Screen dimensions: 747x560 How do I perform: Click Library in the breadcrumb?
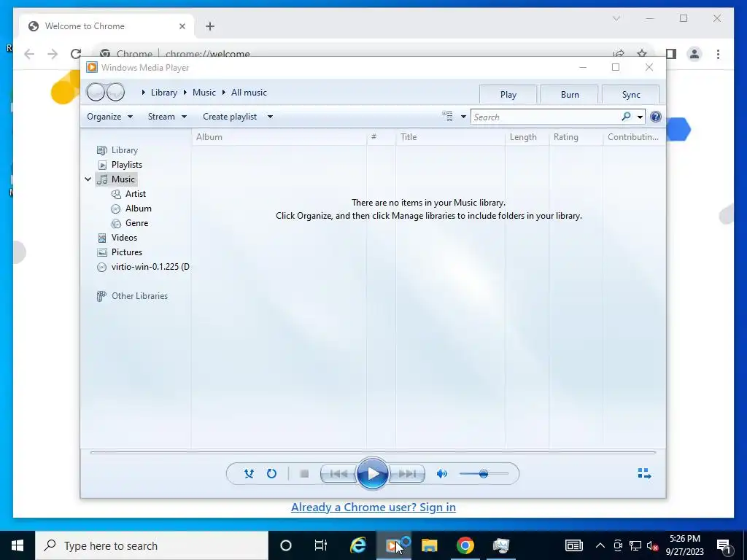point(164,93)
